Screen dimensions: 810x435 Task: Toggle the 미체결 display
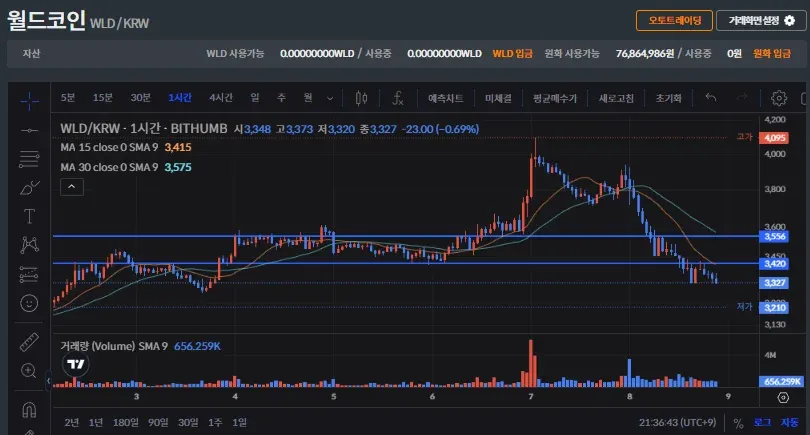tap(498, 98)
